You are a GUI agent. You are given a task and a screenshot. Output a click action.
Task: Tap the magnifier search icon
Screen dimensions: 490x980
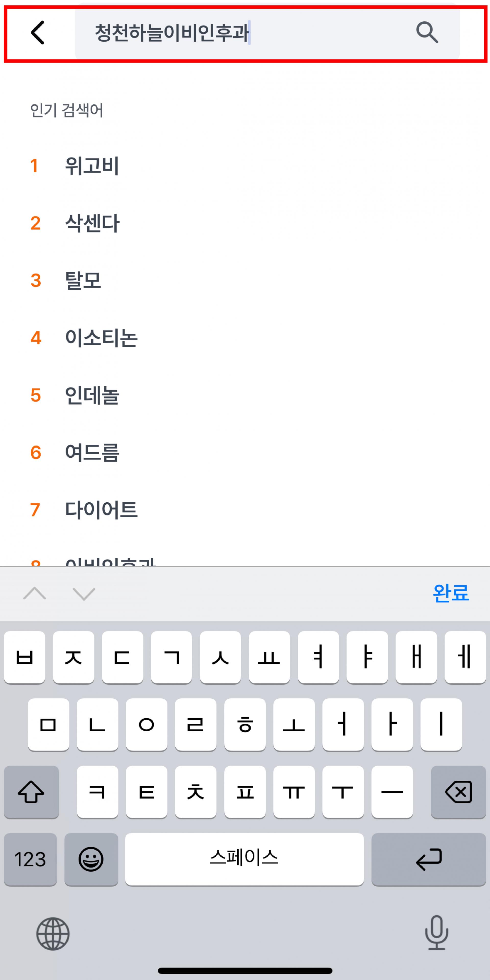(x=427, y=32)
